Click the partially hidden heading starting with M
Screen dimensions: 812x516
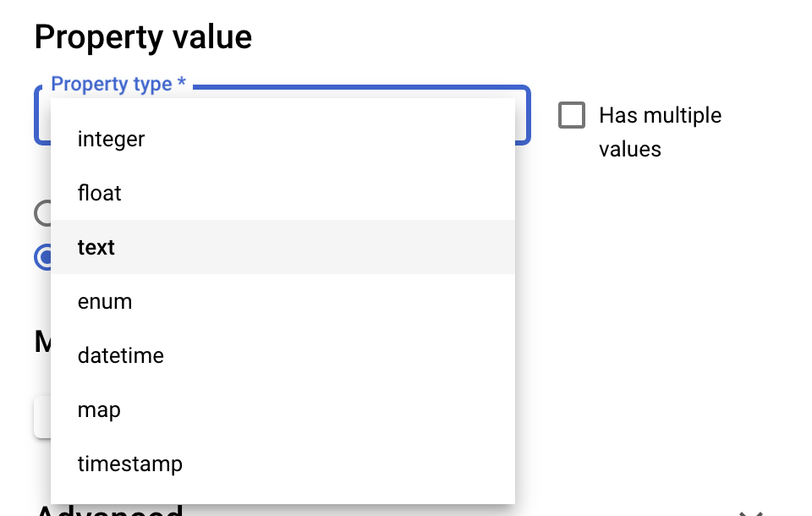(42, 340)
